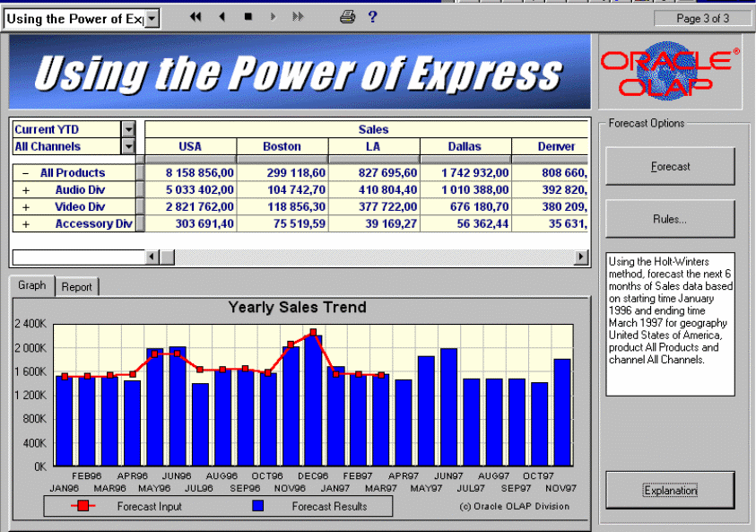The width and height of the screenshot is (756, 532).
Task: Select the USA column header
Action: [x=190, y=146]
